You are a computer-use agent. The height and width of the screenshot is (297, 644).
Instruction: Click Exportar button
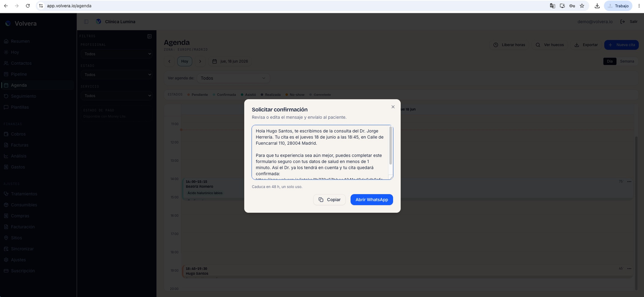[586, 45]
